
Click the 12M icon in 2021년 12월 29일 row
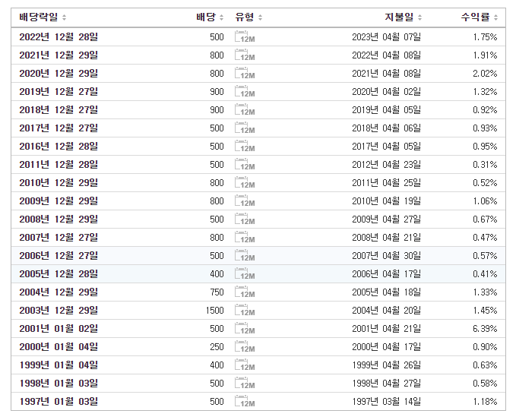[245, 55]
